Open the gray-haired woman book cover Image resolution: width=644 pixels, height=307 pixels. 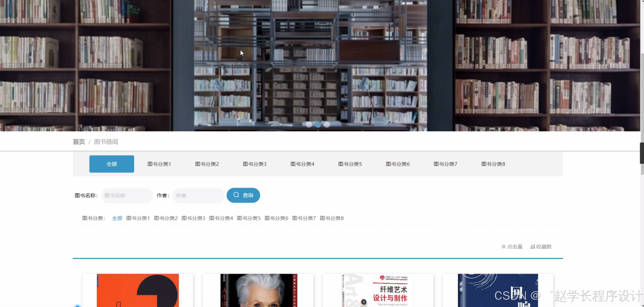(259, 290)
